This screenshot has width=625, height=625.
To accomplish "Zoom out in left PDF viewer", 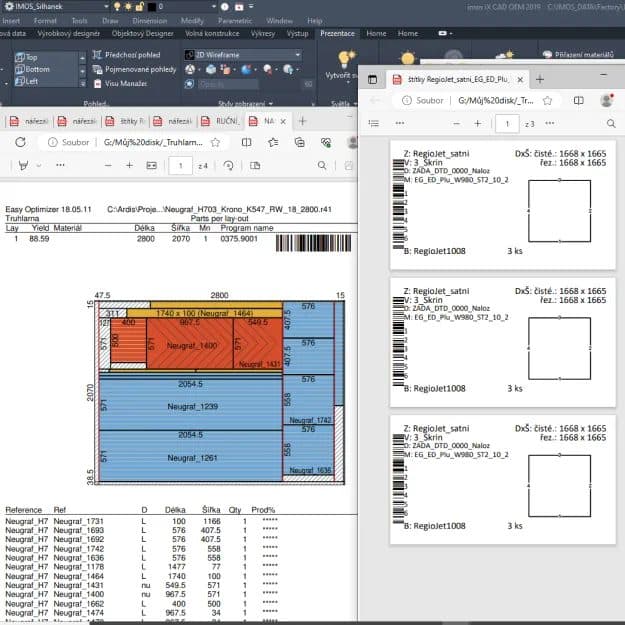I will pyautogui.click(x=108, y=165).
